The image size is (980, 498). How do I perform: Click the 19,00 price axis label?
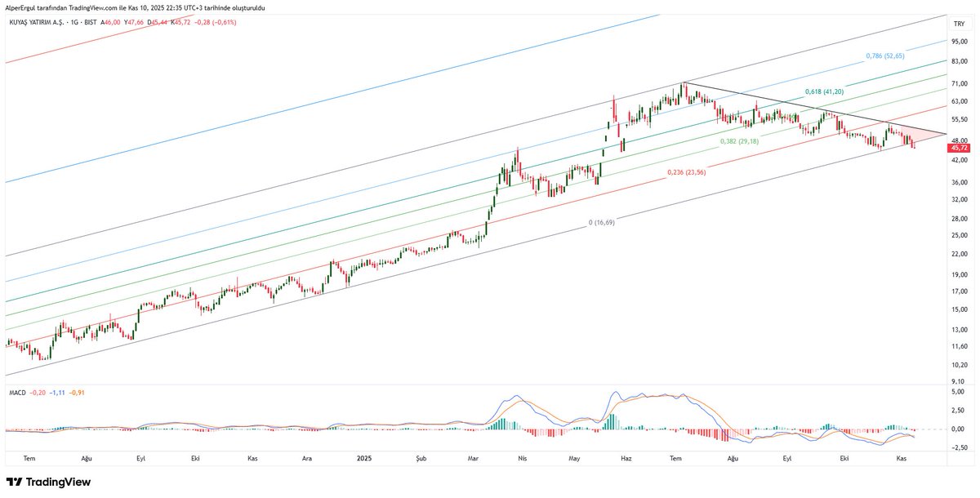coord(959,276)
